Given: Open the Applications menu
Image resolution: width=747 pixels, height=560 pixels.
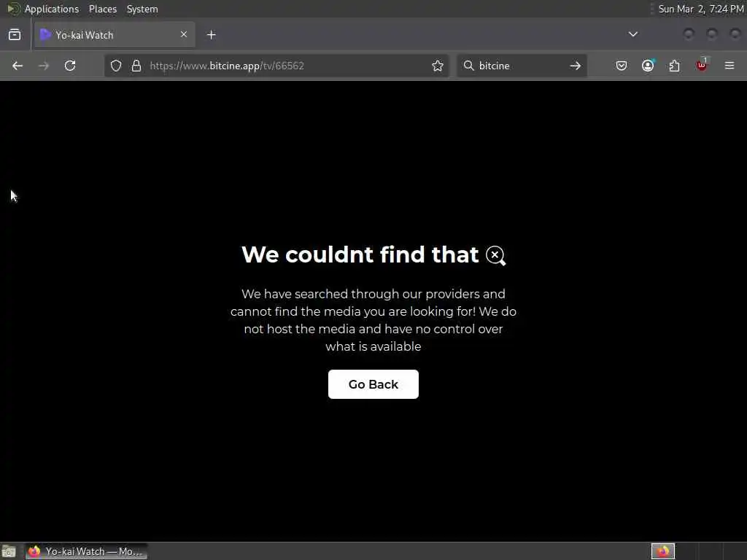Looking at the screenshot, I should coord(52,9).
